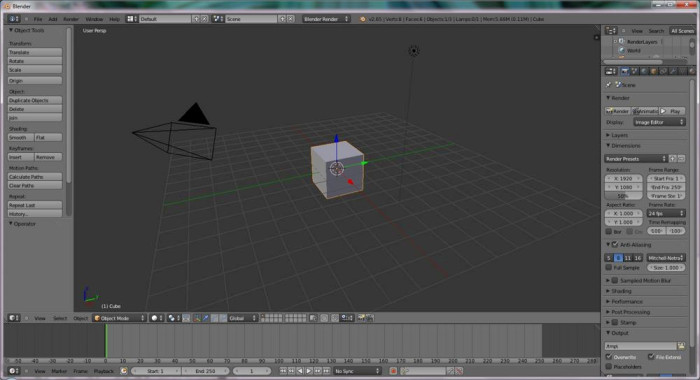Image resolution: width=700 pixels, height=380 pixels.
Task: Open the Render properties tab icon
Action: pos(625,71)
